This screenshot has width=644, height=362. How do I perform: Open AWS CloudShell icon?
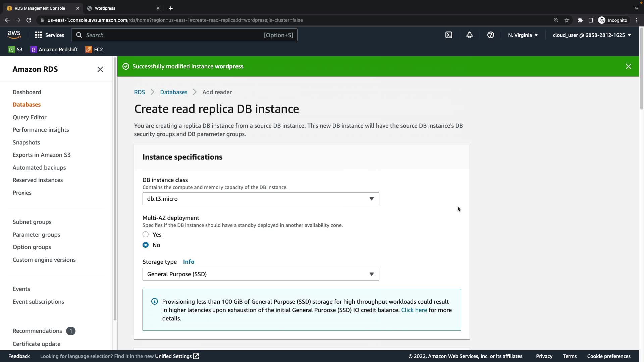[449, 35]
